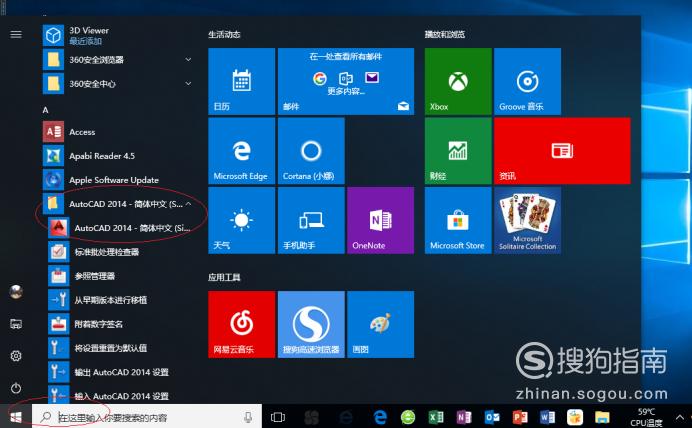The image size is (692, 428).
Task: Open the Cortana (小娜) tile
Action: tap(311, 150)
